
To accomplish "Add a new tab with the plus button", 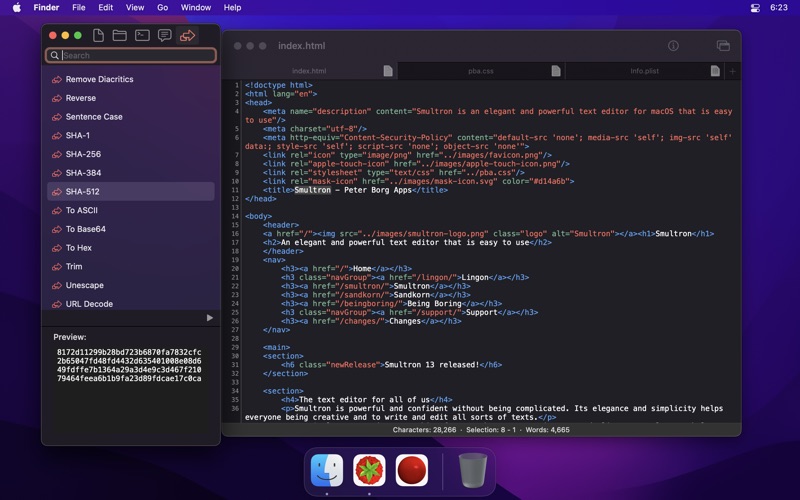I will pyautogui.click(x=733, y=71).
